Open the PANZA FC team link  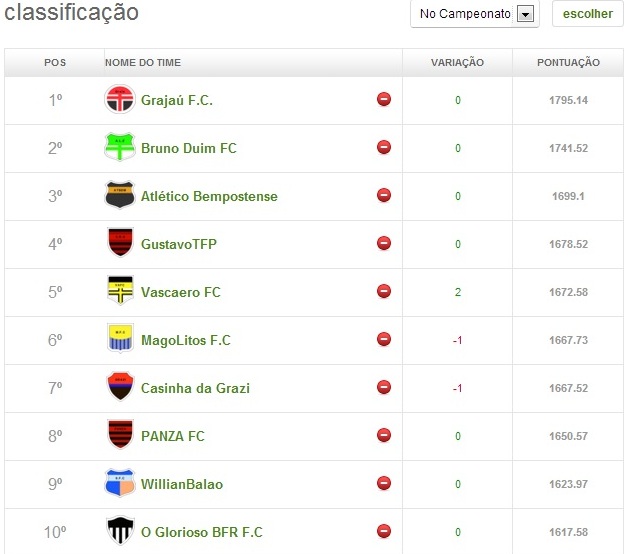174,436
